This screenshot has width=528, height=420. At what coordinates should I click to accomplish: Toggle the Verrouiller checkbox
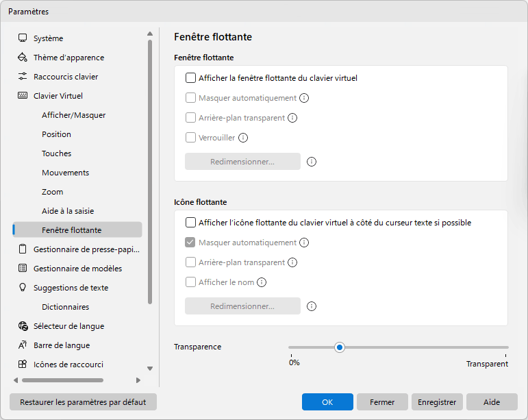[x=190, y=138]
